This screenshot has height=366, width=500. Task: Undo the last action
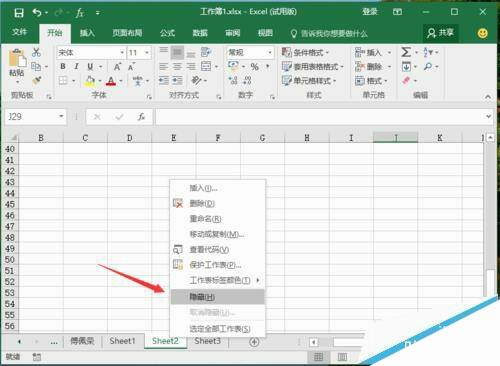pos(37,13)
